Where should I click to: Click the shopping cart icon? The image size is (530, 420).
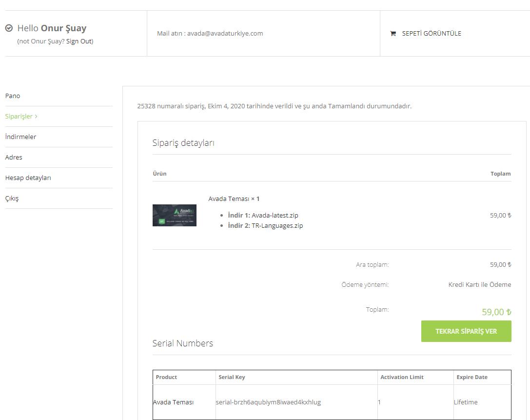(393, 34)
